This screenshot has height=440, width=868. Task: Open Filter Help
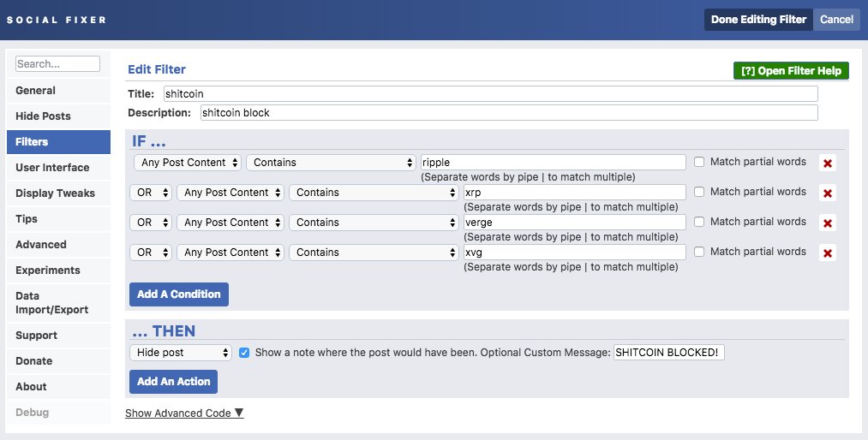(791, 71)
